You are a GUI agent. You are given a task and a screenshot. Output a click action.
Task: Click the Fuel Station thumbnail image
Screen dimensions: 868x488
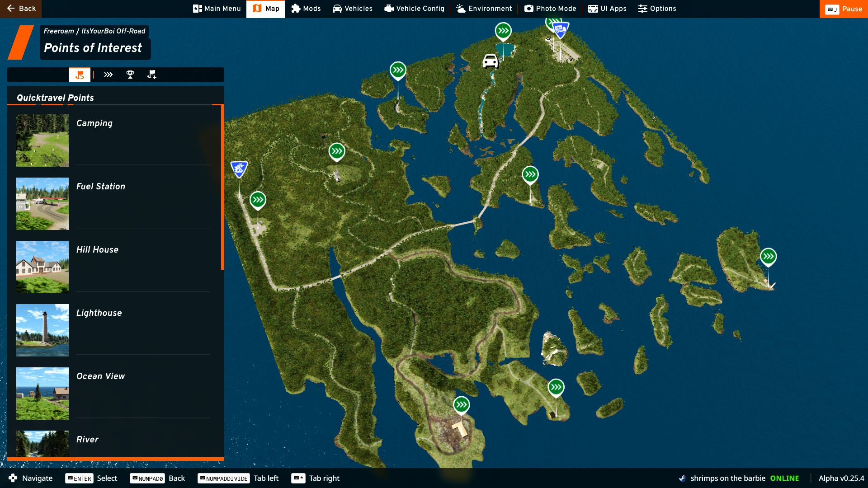(42, 204)
